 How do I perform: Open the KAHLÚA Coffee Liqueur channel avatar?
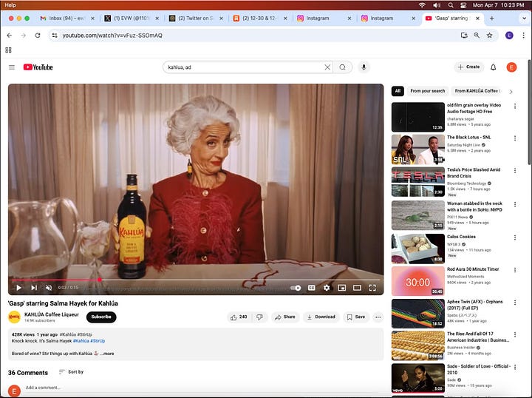pyautogui.click(x=14, y=317)
